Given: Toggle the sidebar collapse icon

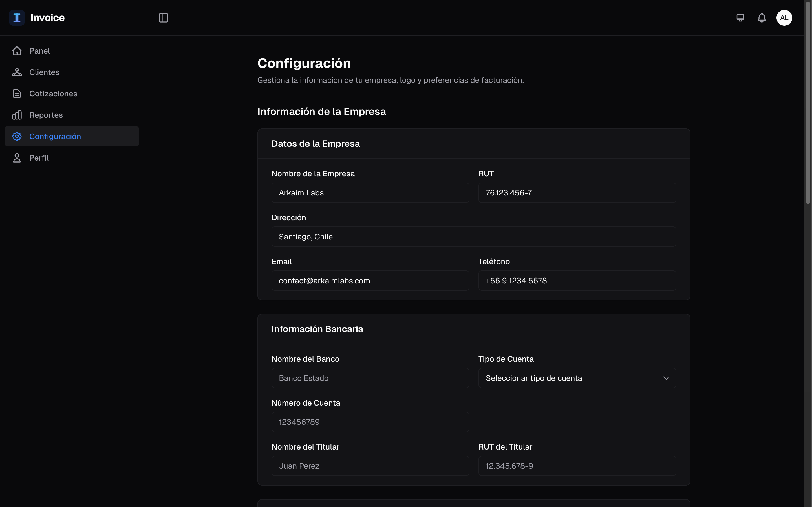Looking at the screenshot, I should pos(164,17).
